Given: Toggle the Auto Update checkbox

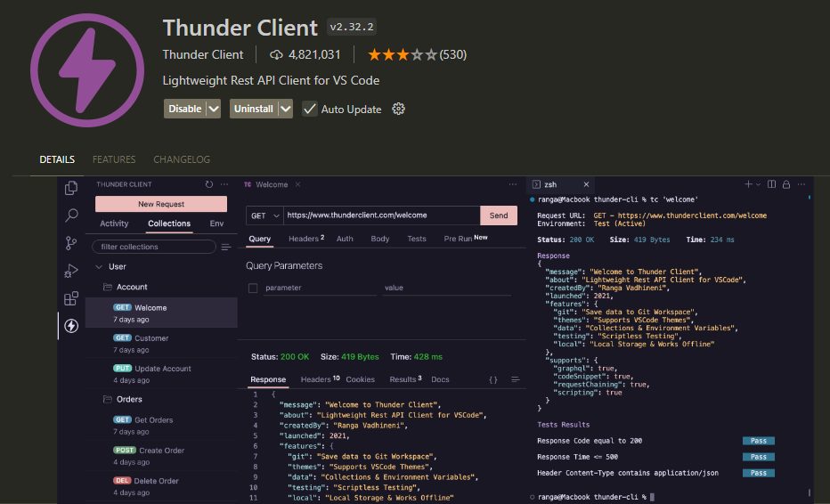Looking at the screenshot, I should [x=310, y=109].
